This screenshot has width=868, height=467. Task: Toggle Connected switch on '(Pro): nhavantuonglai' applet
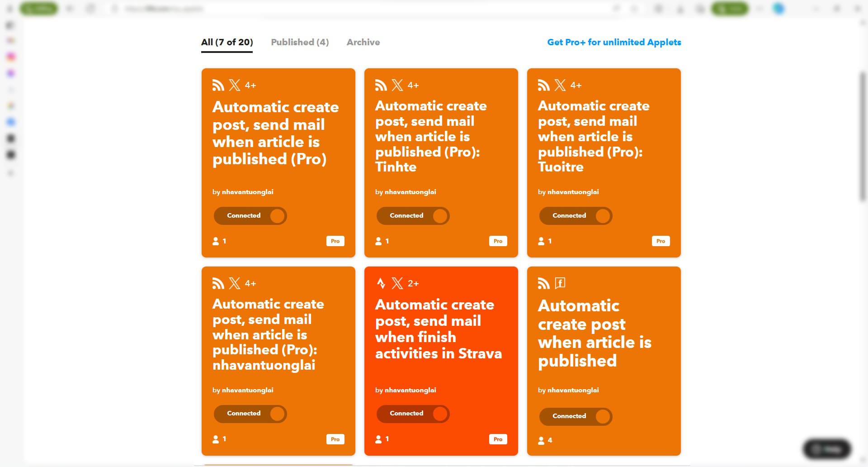[x=250, y=414]
